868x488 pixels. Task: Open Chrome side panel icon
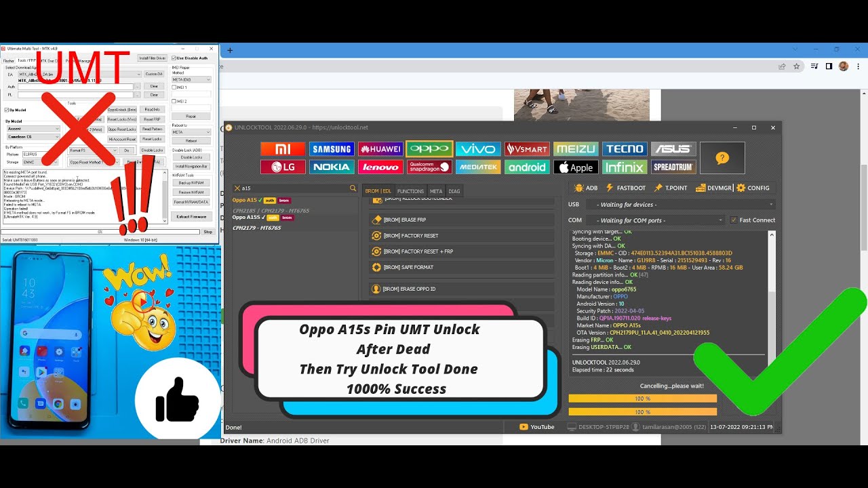pyautogui.click(x=828, y=66)
